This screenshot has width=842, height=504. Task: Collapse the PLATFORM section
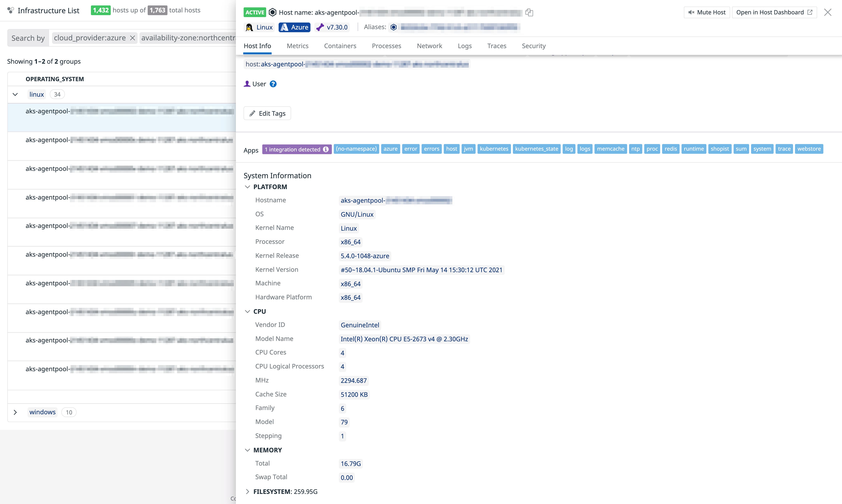pos(247,186)
